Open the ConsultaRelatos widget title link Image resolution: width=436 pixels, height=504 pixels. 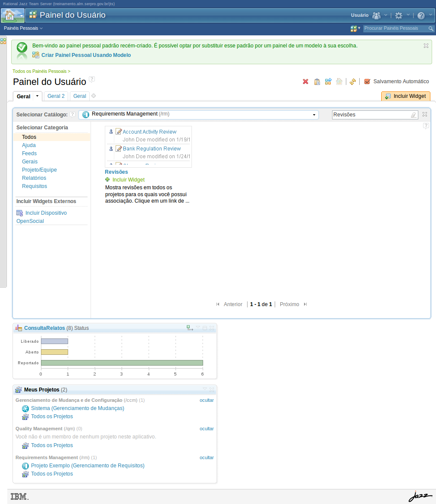[44, 328]
